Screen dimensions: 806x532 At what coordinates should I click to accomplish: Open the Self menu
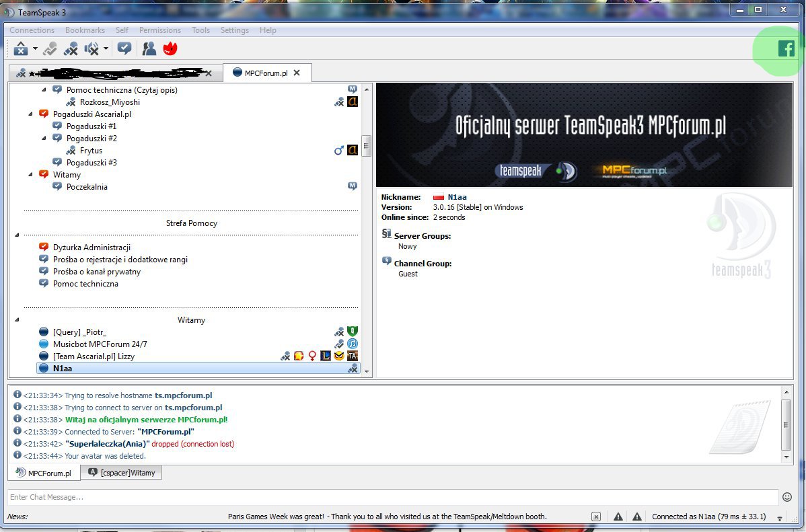[x=122, y=30]
